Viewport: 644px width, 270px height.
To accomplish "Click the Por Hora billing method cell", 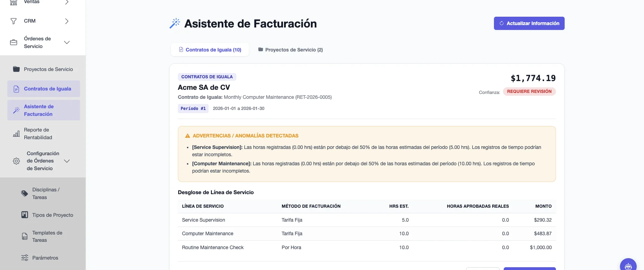I will [291, 247].
